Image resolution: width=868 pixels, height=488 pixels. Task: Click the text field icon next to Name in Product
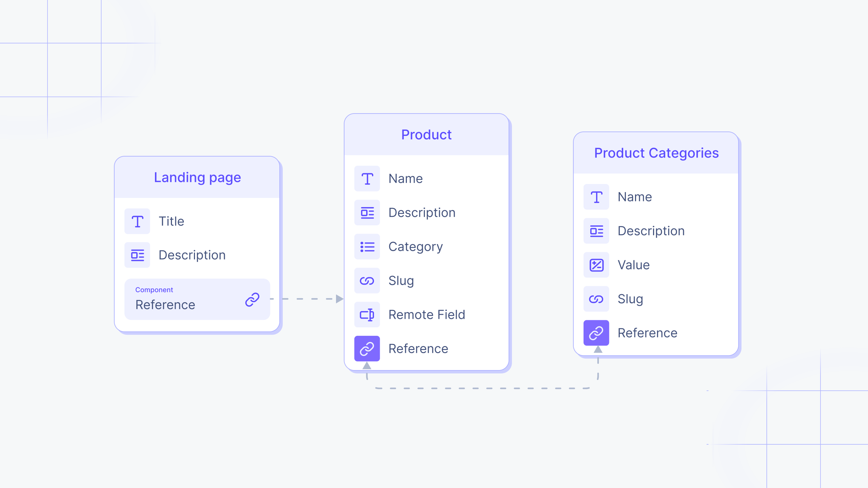(x=368, y=178)
